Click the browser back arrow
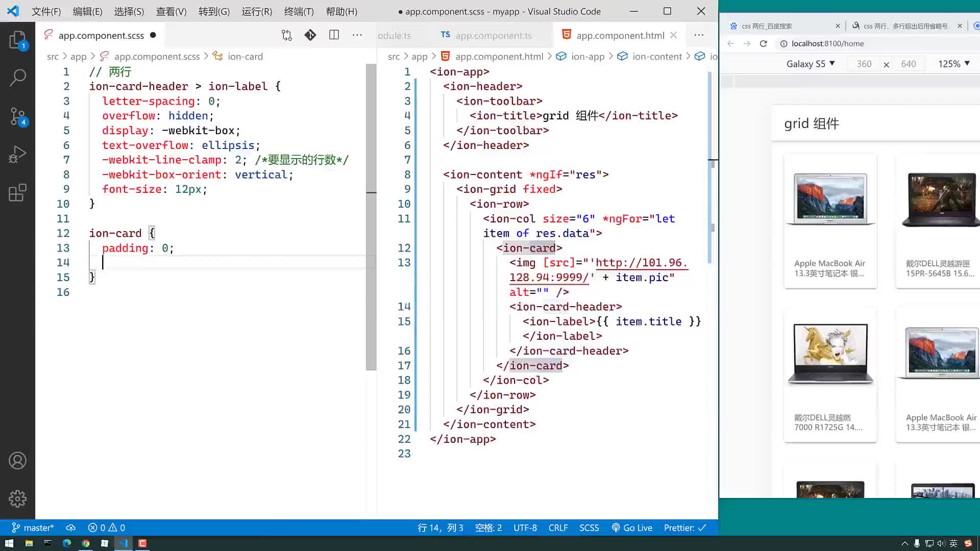Image resolution: width=980 pixels, height=551 pixels. [730, 43]
